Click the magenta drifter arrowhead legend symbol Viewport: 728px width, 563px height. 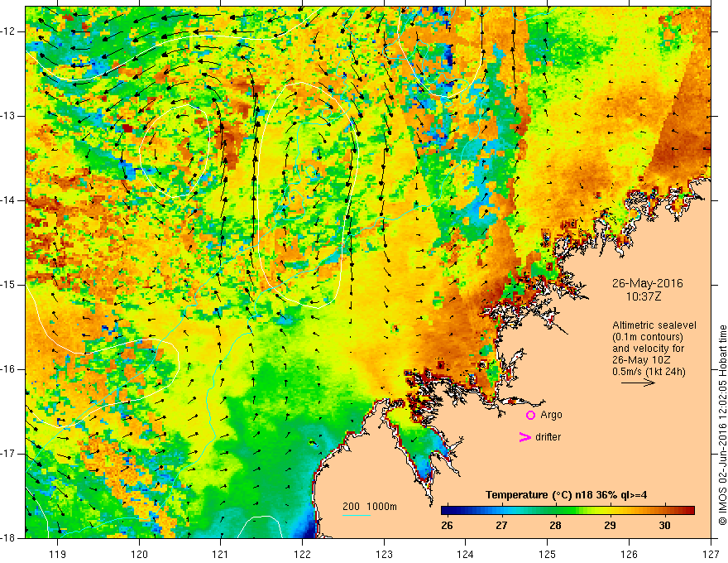pyautogui.click(x=524, y=437)
